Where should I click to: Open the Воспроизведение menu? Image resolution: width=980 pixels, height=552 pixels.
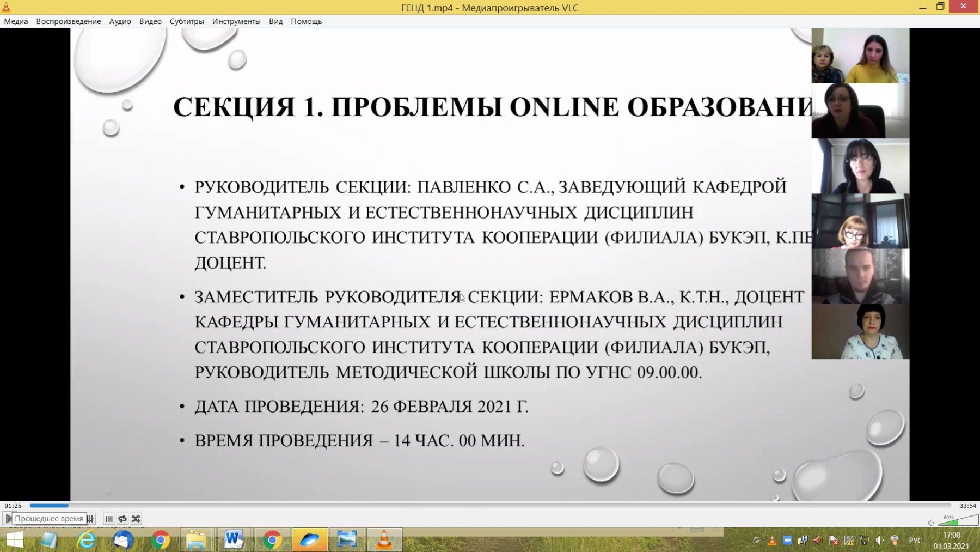pos(69,21)
